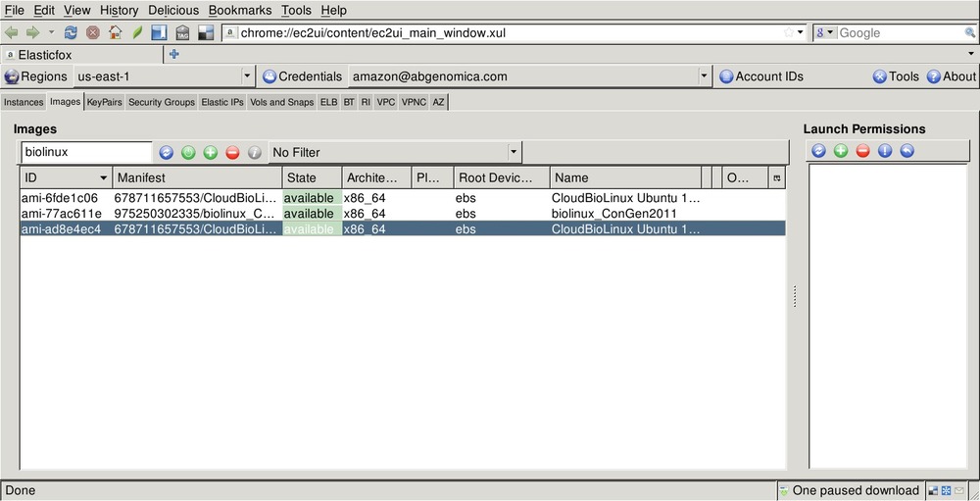Open the back/forward history dropdown arrow
Screen dimensions: 980x501
51,32
